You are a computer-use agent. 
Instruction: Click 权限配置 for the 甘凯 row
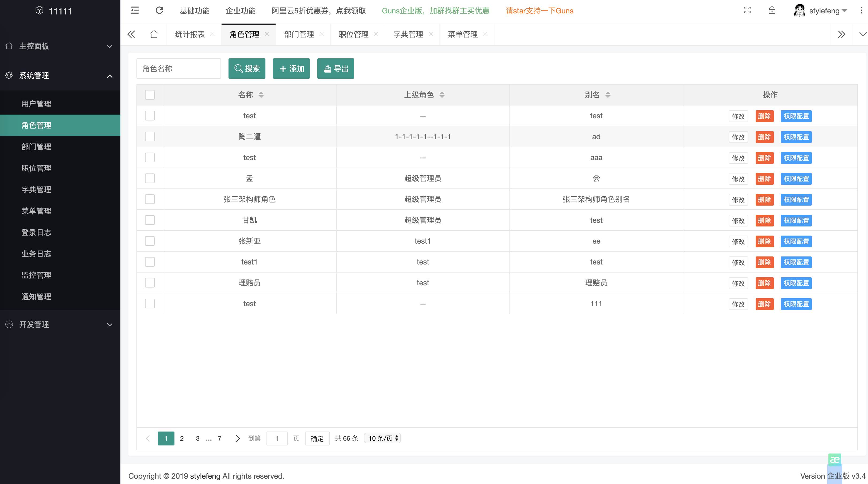tap(796, 220)
